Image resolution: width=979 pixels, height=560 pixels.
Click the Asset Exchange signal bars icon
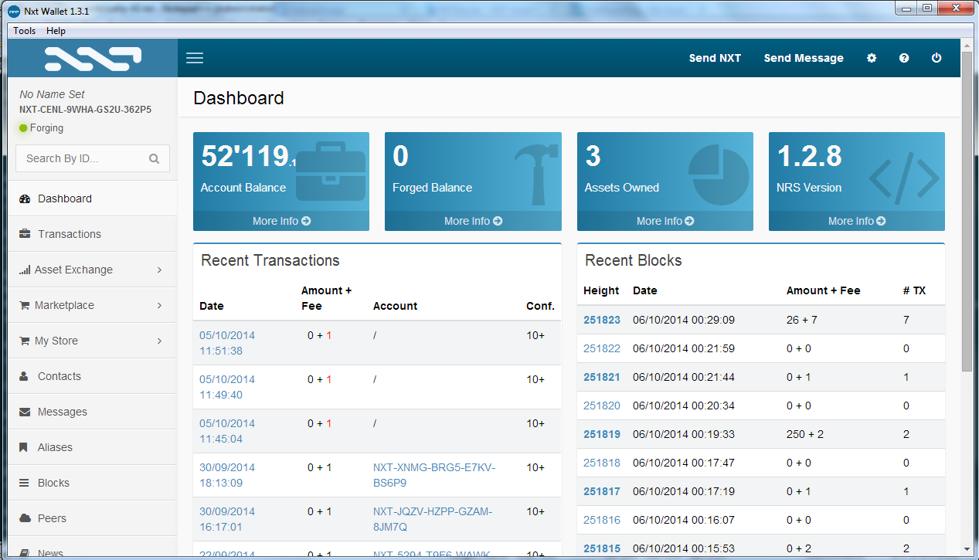tap(25, 270)
